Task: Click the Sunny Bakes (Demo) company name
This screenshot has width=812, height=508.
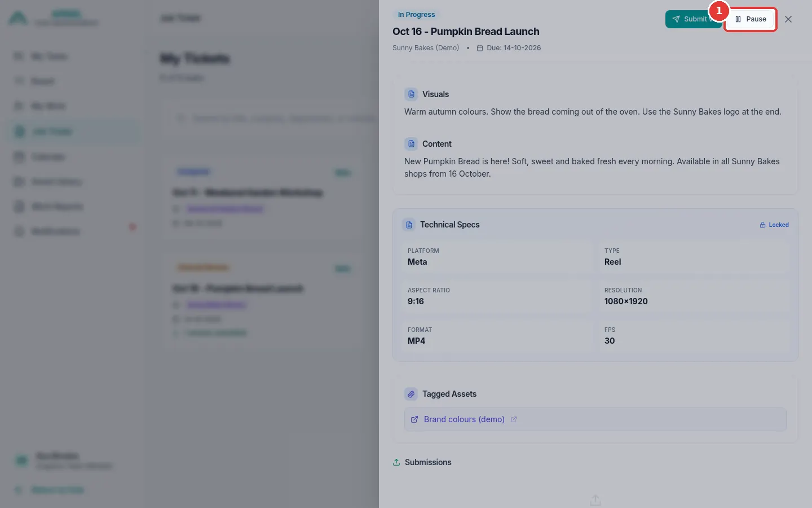Action: click(426, 48)
